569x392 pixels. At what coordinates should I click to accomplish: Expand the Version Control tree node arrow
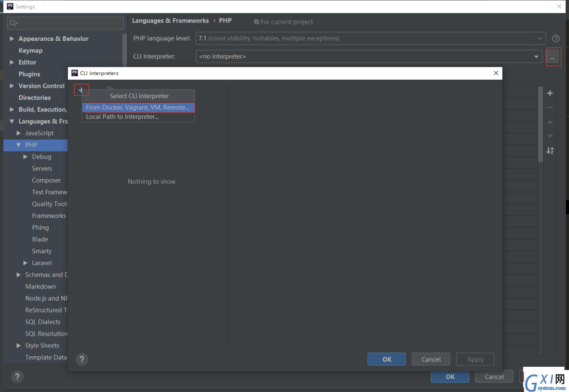coord(12,86)
